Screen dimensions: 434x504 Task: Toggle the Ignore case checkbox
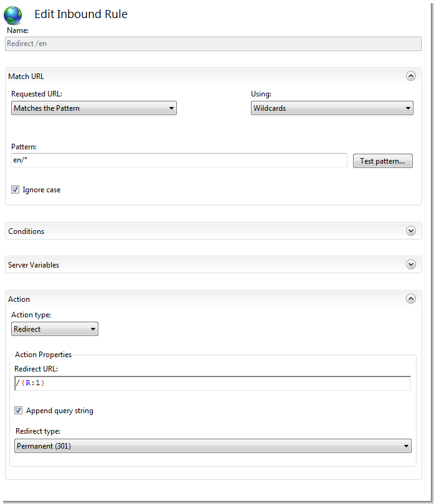pyautogui.click(x=16, y=190)
